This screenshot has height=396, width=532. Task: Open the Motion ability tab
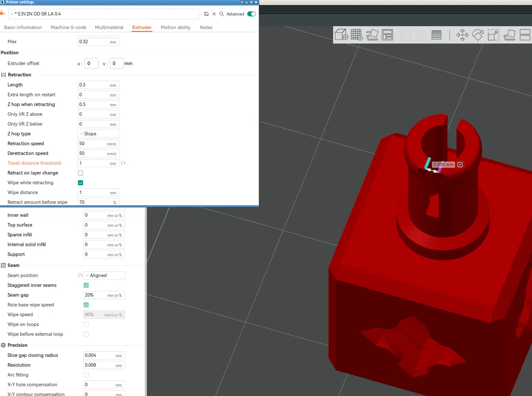(176, 27)
